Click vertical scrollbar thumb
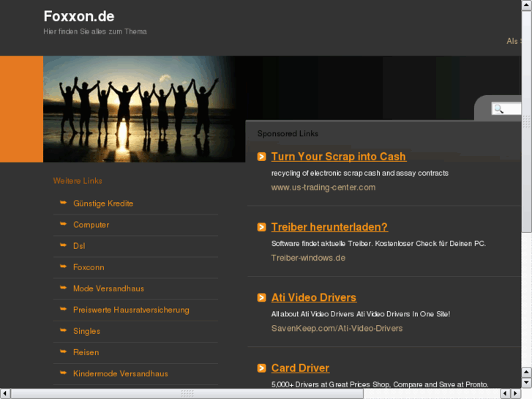Viewport: 532px width, 399px height. coord(527,122)
